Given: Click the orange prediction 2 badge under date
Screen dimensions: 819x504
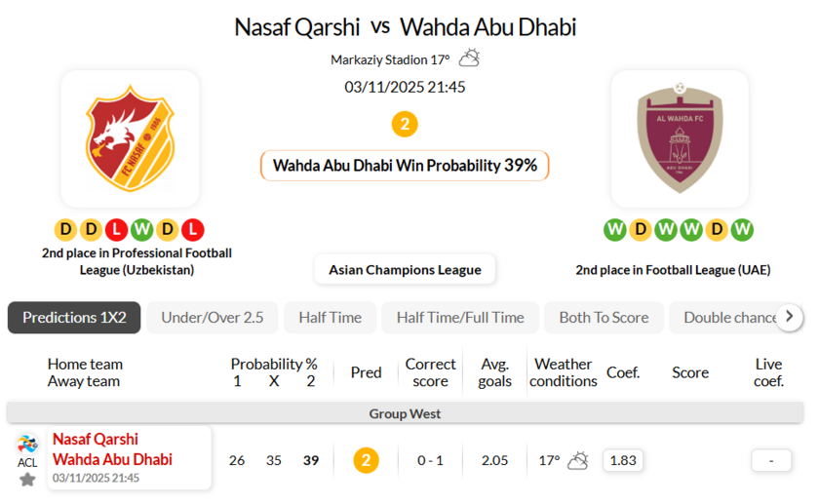Looking at the screenshot, I should [x=405, y=125].
